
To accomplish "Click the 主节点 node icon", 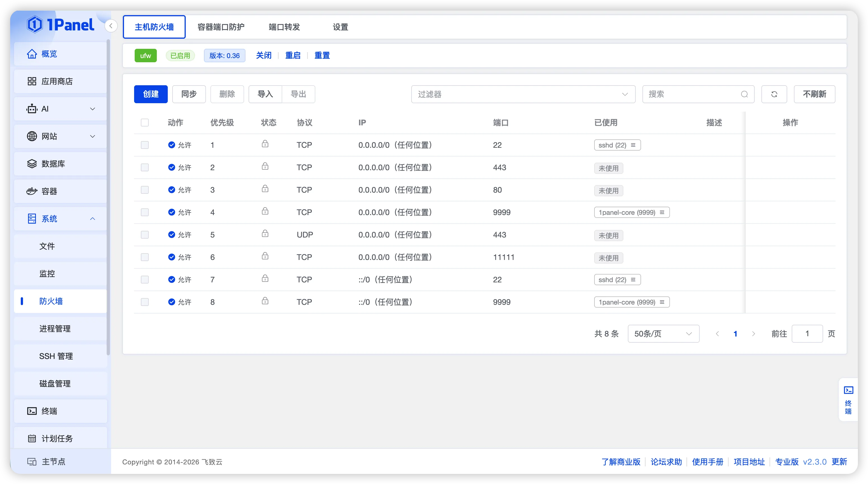I will click(x=32, y=462).
